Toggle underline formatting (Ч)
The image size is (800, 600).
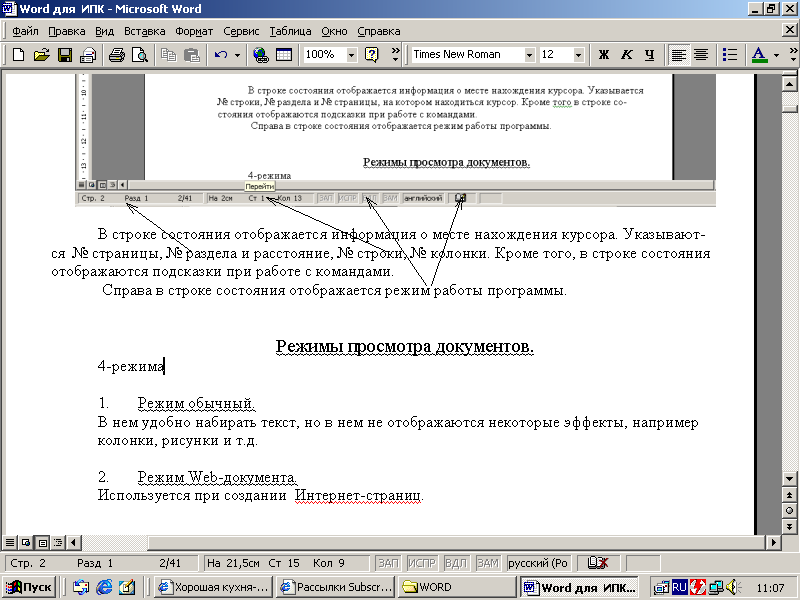(x=649, y=55)
